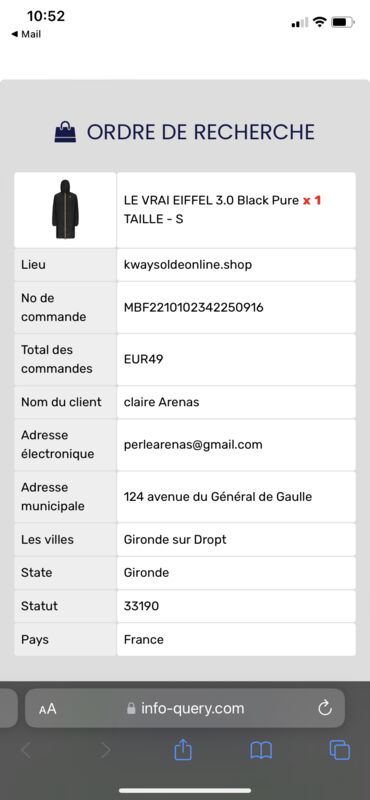Reload the page with refresh icon
This screenshot has height=800, width=370.
[325, 708]
